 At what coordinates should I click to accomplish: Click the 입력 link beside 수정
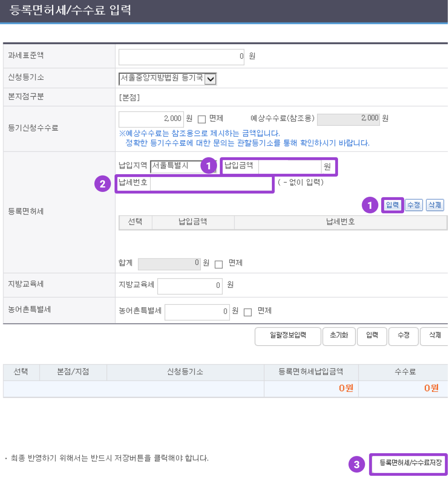[x=392, y=205]
